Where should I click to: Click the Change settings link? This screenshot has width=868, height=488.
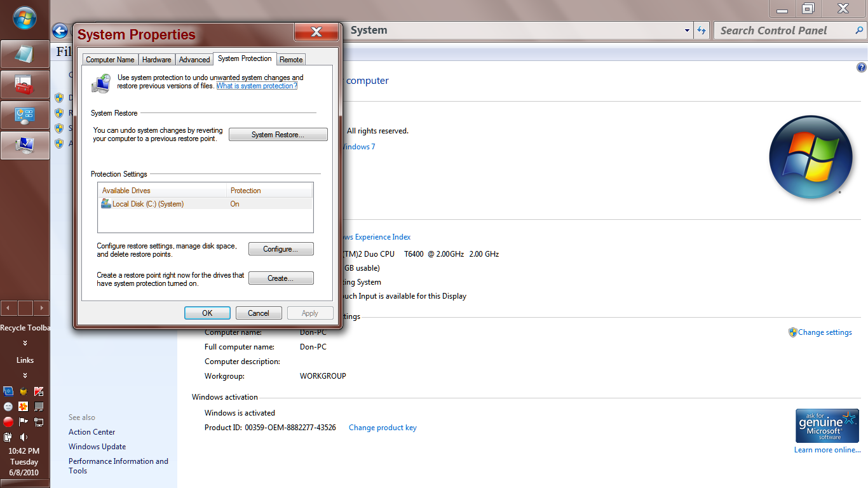point(825,332)
